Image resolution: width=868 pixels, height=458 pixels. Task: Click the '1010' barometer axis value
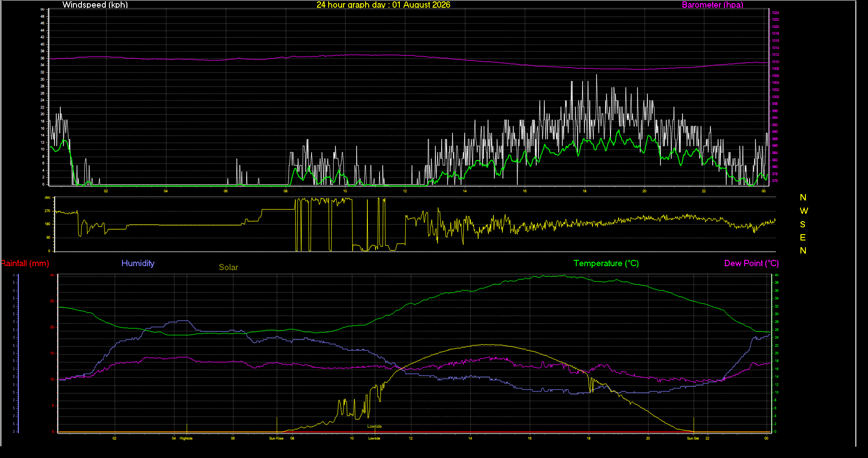pyautogui.click(x=775, y=62)
